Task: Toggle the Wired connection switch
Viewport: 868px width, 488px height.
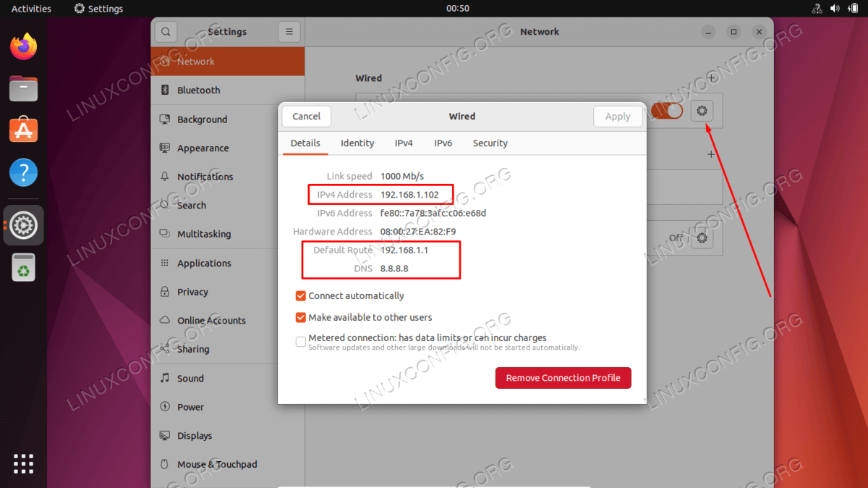Action: tap(666, 111)
